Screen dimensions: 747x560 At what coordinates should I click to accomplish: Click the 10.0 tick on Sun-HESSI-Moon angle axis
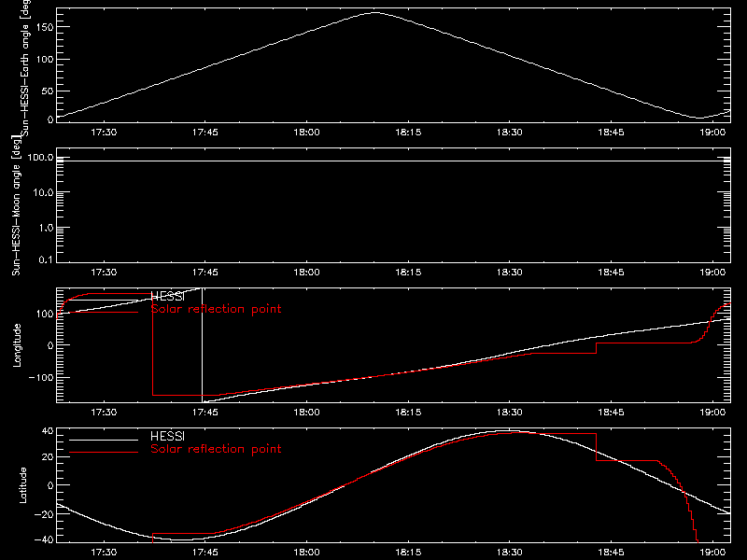[x=43, y=193]
